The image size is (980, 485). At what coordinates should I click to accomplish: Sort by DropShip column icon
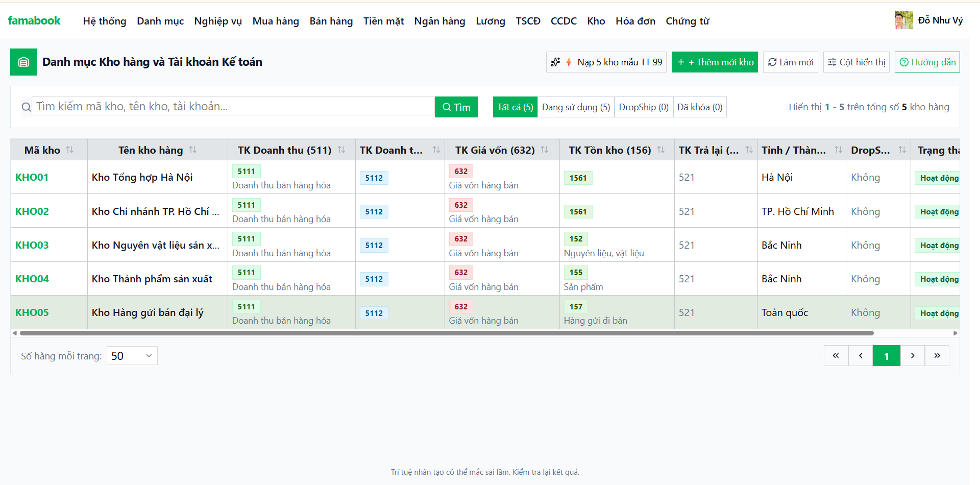902,150
